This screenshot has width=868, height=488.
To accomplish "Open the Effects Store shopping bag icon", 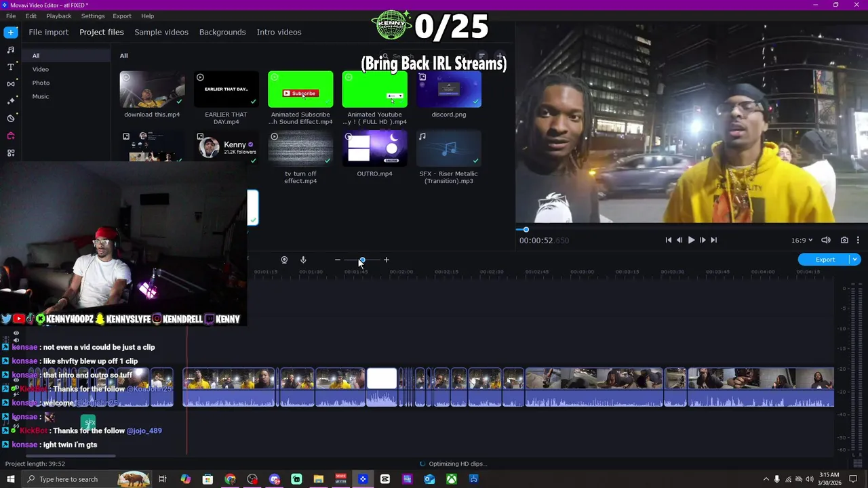I will point(10,136).
